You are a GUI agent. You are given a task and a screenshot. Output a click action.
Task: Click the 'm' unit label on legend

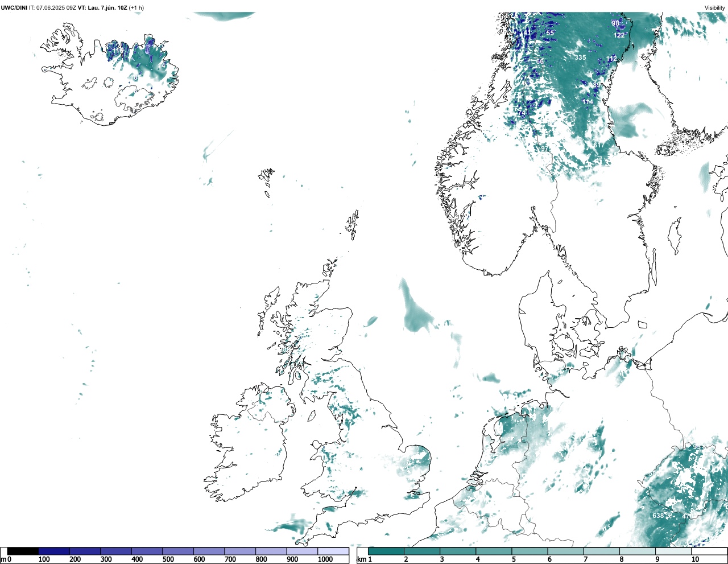point(3,559)
